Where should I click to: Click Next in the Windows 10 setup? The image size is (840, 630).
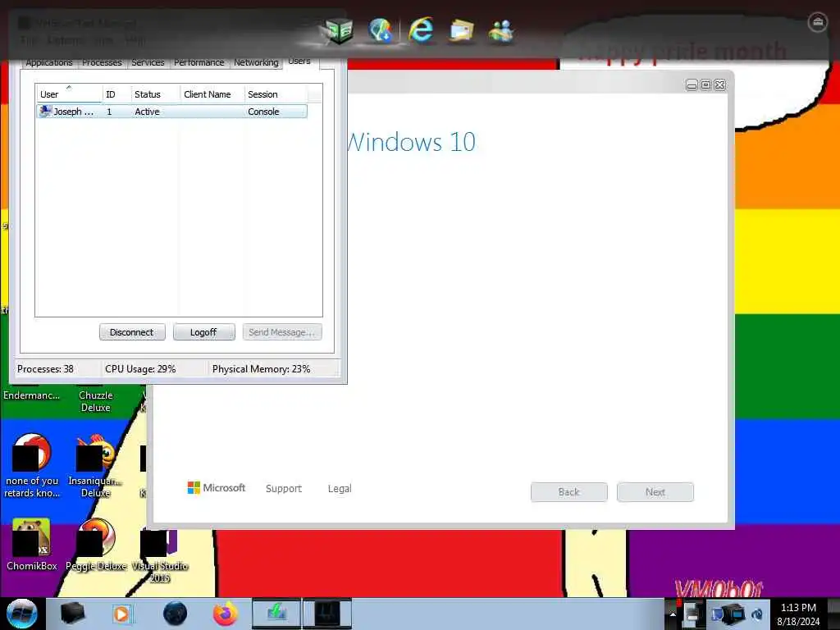click(655, 492)
